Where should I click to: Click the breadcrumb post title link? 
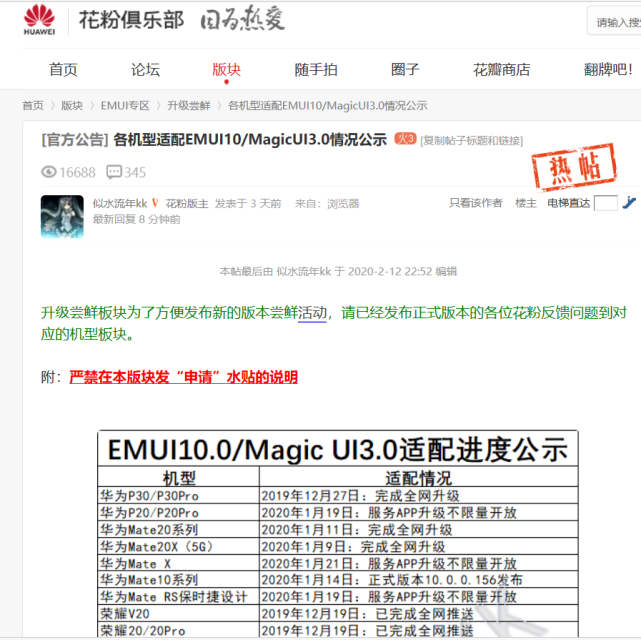pyautogui.click(x=327, y=106)
